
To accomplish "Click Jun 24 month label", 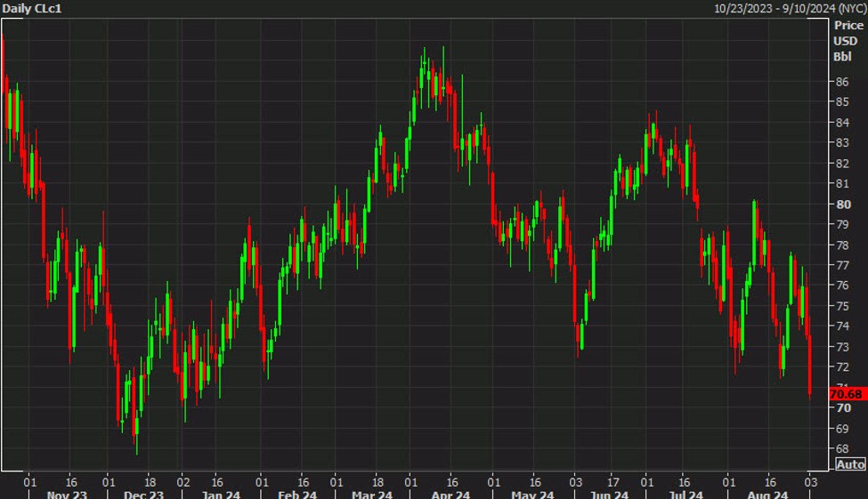I will (609, 492).
